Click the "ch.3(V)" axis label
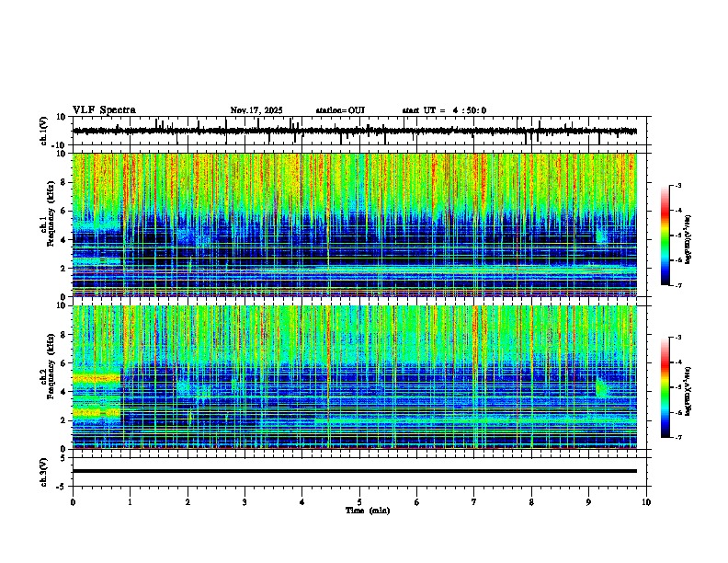The width and height of the screenshot is (728, 563). 44,472
